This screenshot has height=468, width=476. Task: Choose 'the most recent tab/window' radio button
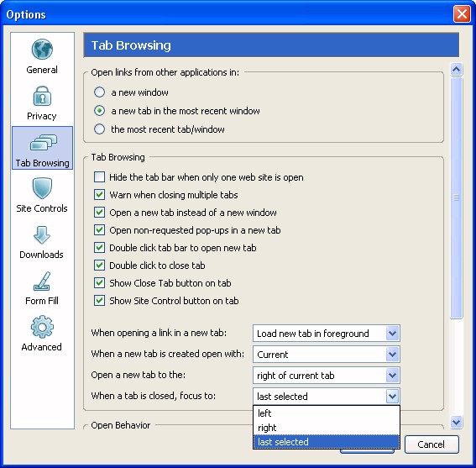pyautogui.click(x=99, y=129)
